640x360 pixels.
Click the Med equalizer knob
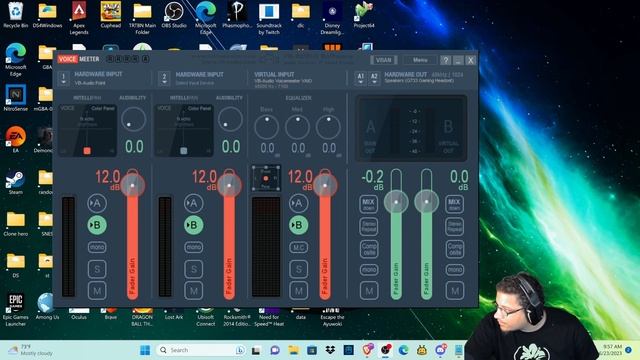[298, 127]
